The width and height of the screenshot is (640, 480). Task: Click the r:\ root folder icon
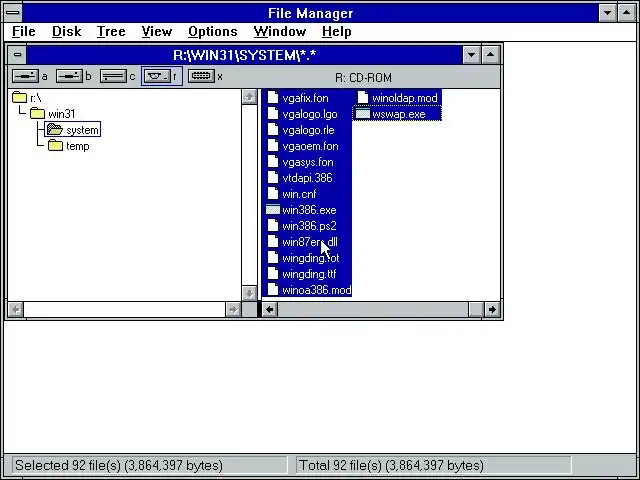click(x=19, y=98)
